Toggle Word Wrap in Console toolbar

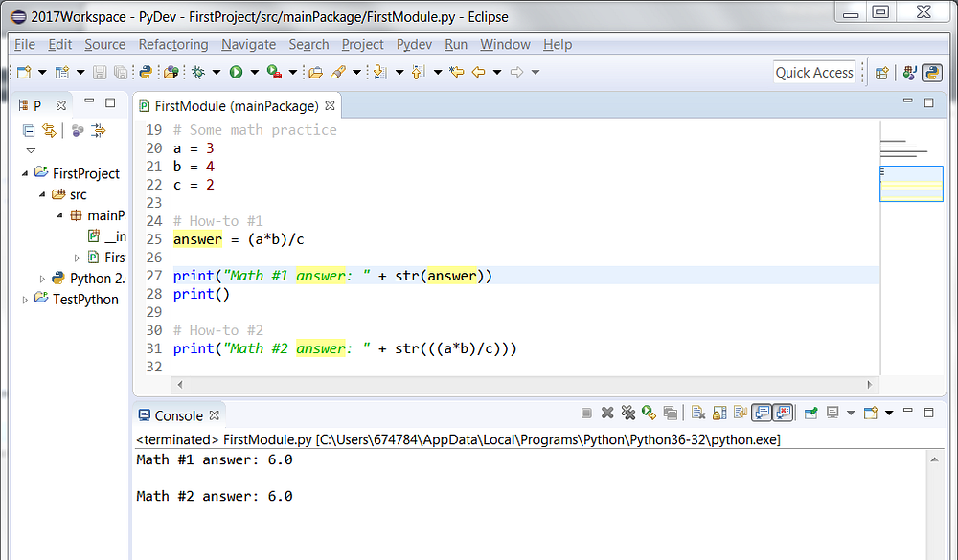[741, 414]
